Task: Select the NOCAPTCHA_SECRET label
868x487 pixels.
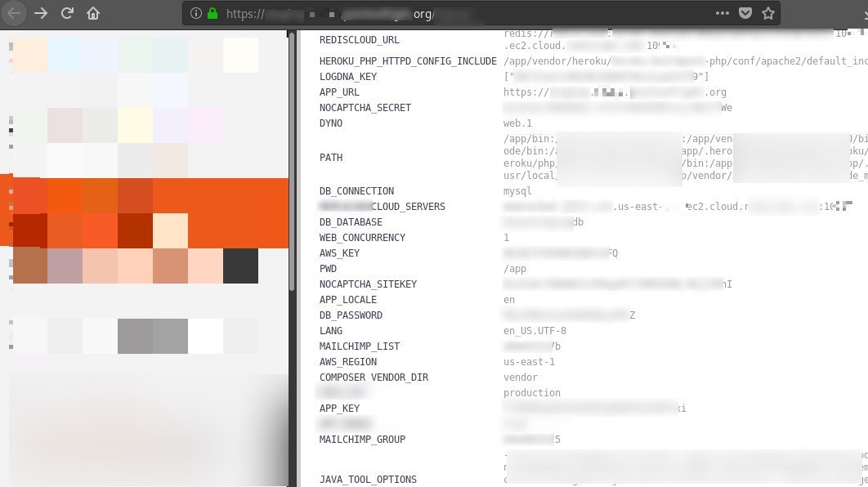Action: (365, 107)
